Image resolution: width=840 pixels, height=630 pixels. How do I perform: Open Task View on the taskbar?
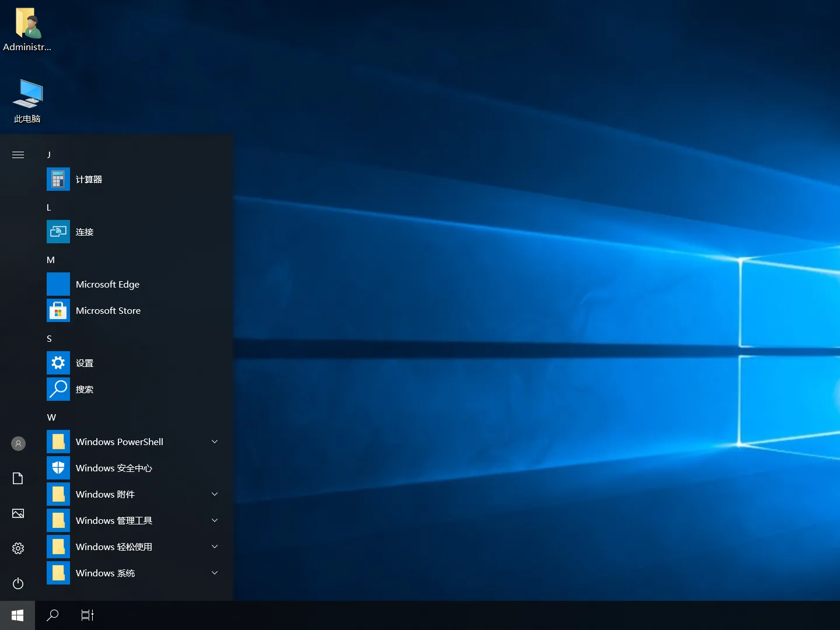click(x=87, y=615)
